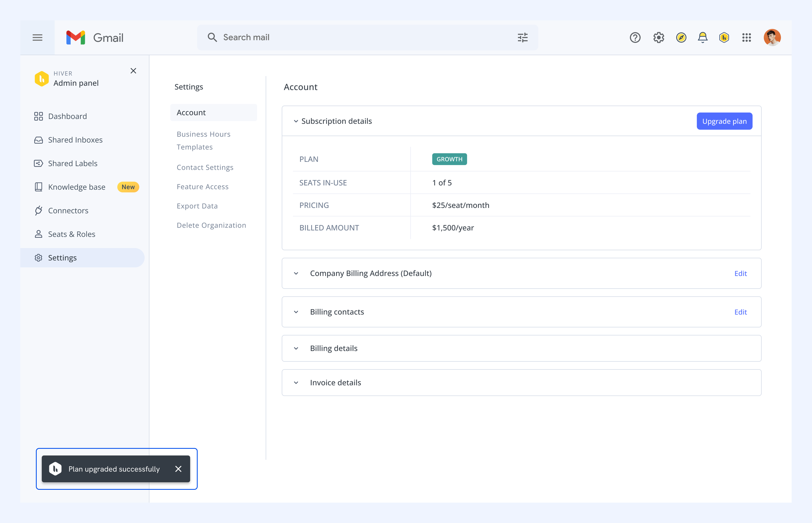Open the user profile avatar
The height and width of the screenshot is (523, 812).
coord(772,37)
